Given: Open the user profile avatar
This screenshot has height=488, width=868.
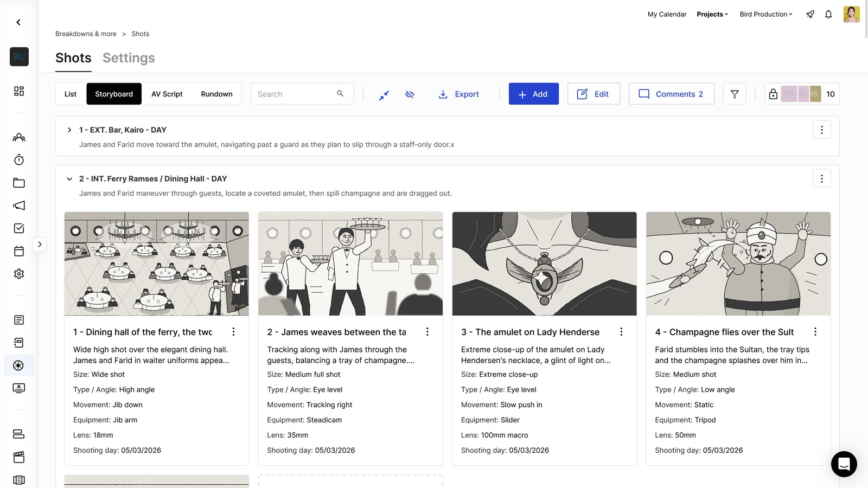Looking at the screenshot, I should coord(851,14).
